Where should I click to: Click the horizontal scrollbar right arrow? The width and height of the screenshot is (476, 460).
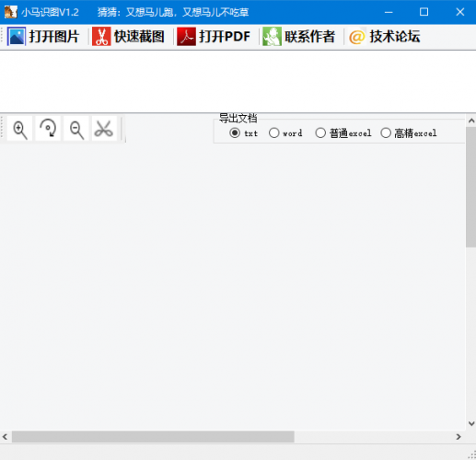(x=459, y=437)
